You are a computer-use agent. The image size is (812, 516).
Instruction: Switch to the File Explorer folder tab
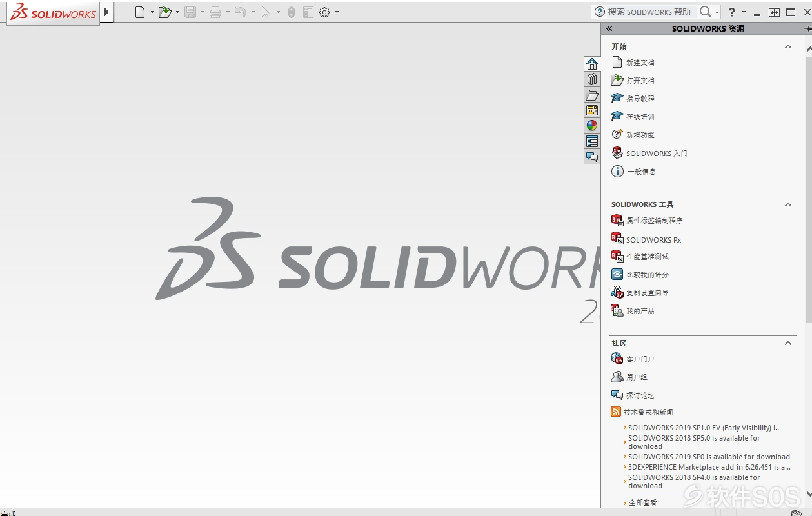tap(592, 95)
